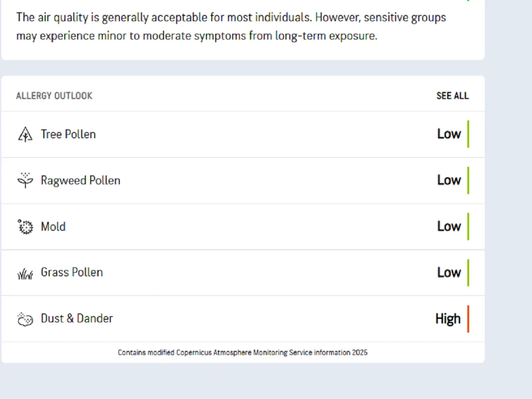Click the ALLERGY OUTLOOK heading

[x=54, y=96]
